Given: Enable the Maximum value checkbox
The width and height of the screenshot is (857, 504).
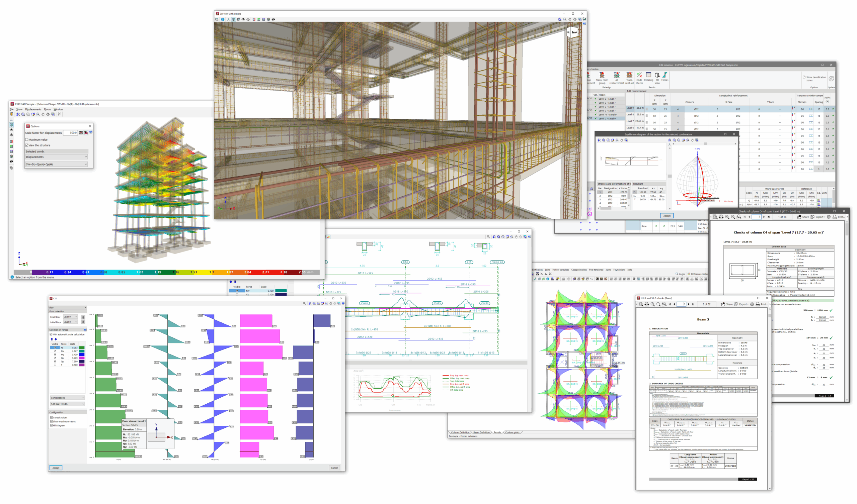Looking at the screenshot, I should tap(27, 140).
